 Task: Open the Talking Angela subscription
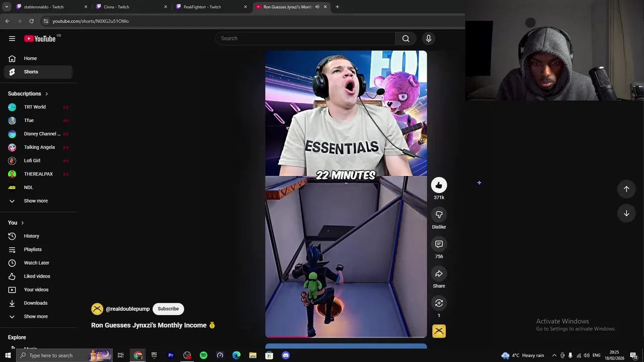[x=38, y=147]
